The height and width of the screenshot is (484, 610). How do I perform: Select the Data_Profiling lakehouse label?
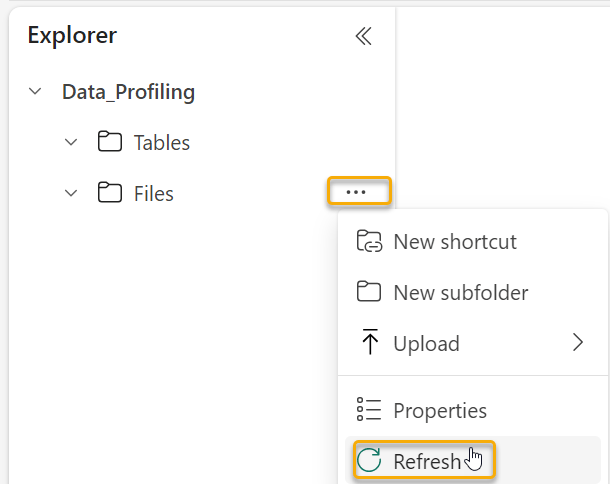click(128, 92)
